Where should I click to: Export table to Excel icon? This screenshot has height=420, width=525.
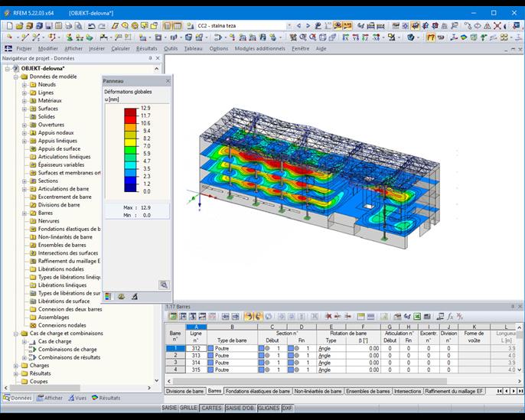point(417,316)
